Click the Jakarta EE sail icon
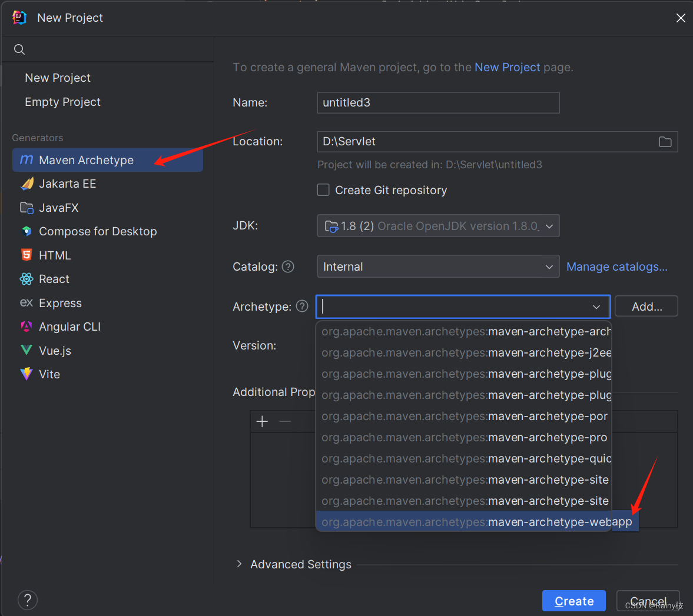The height and width of the screenshot is (616, 693). point(26,183)
